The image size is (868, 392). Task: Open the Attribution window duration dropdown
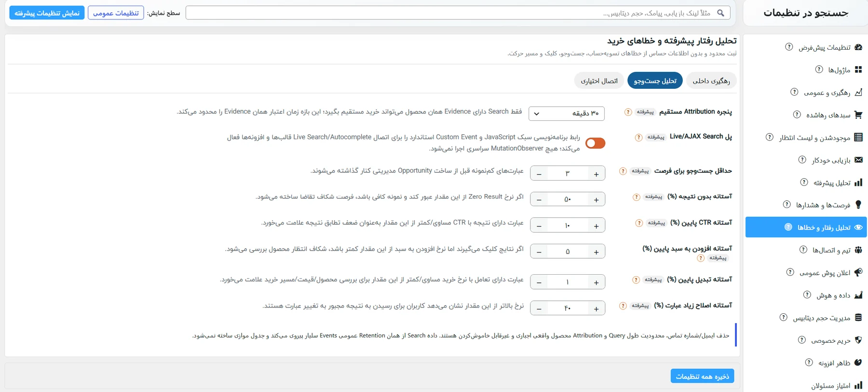pos(567,113)
